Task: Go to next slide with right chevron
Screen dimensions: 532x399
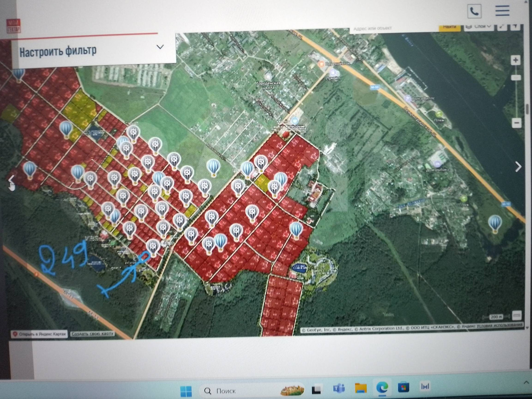Action: pyautogui.click(x=518, y=167)
